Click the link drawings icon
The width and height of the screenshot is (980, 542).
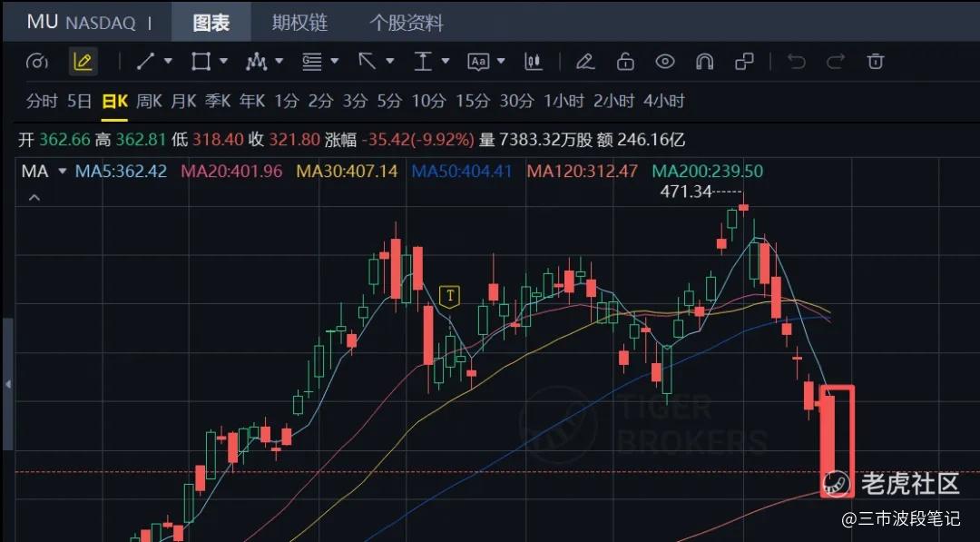pyautogui.click(x=744, y=61)
